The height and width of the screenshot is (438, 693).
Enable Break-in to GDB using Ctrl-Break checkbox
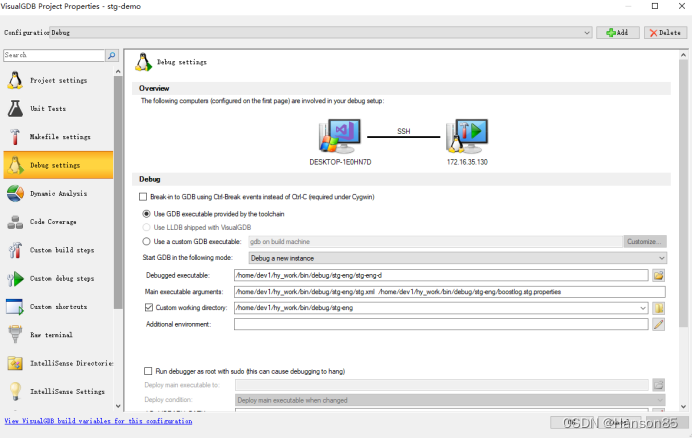point(143,197)
